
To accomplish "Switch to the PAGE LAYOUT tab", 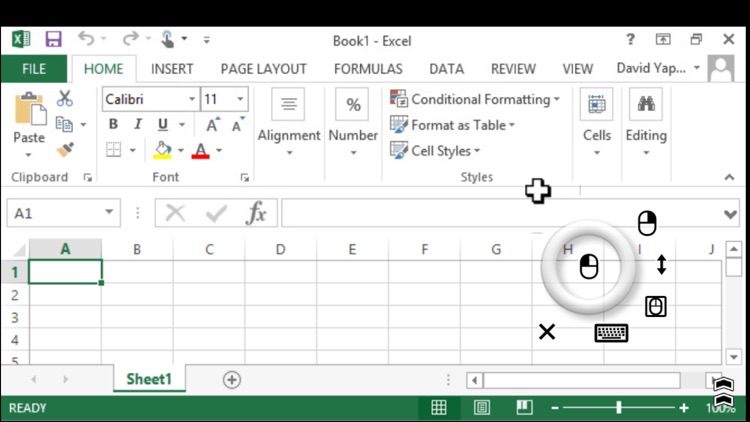I will coord(264,69).
